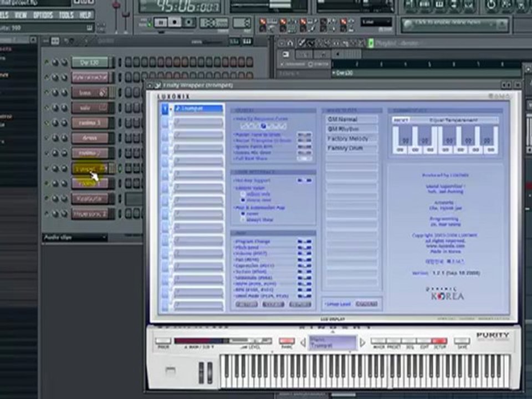Open the VIEW menu
The width and height of the screenshot is (532, 399).
[x=21, y=16]
